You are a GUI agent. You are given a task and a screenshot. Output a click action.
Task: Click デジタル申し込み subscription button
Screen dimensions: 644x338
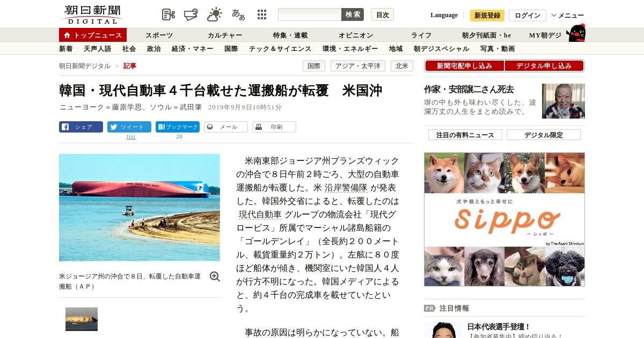coord(544,66)
